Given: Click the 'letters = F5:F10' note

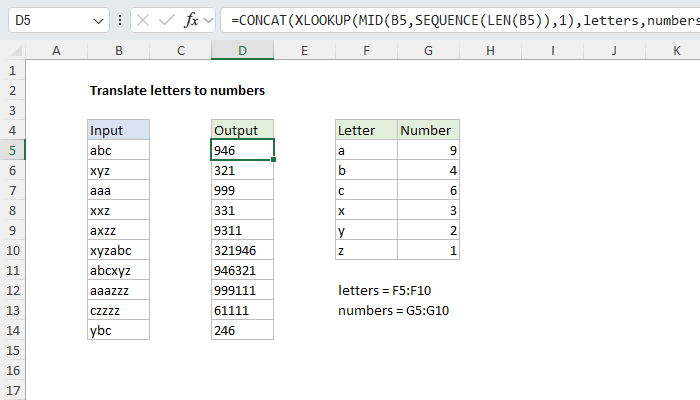Looking at the screenshot, I should pyautogui.click(x=384, y=291).
